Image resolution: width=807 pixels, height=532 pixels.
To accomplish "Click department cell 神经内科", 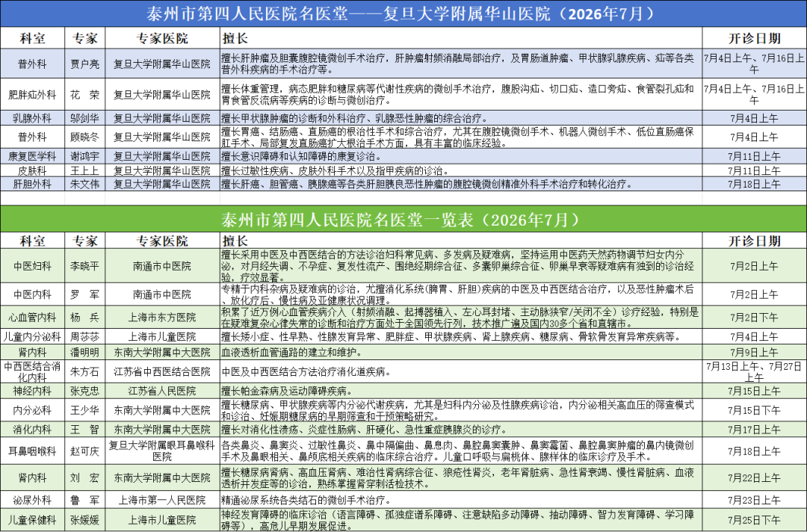I will pyautogui.click(x=32, y=391).
